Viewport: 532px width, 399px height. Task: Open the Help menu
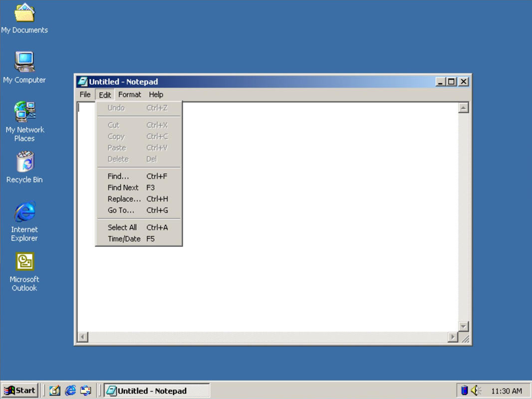[x=156, y=95]
